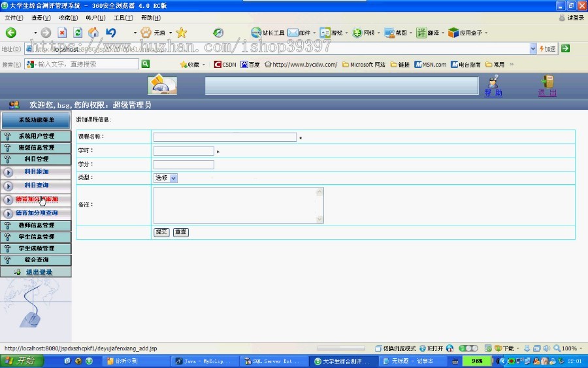Switch to 无标题 - 记事本 taskbar item
The image size is (588, 368).
412,361
